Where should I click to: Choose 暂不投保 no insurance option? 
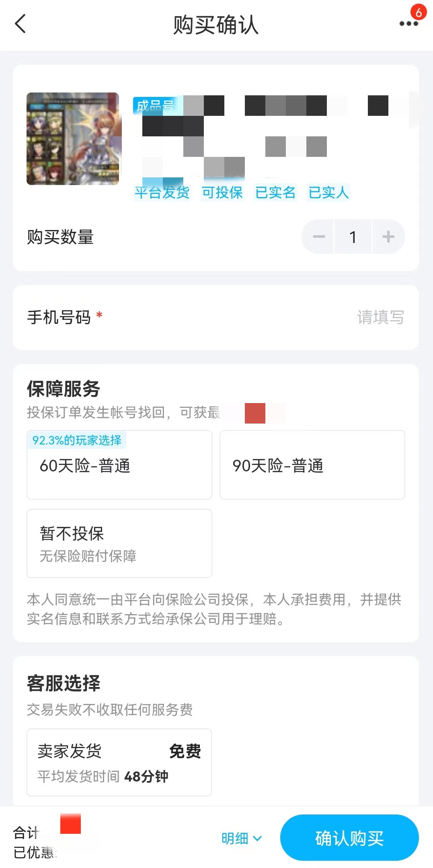pos(119,543)
